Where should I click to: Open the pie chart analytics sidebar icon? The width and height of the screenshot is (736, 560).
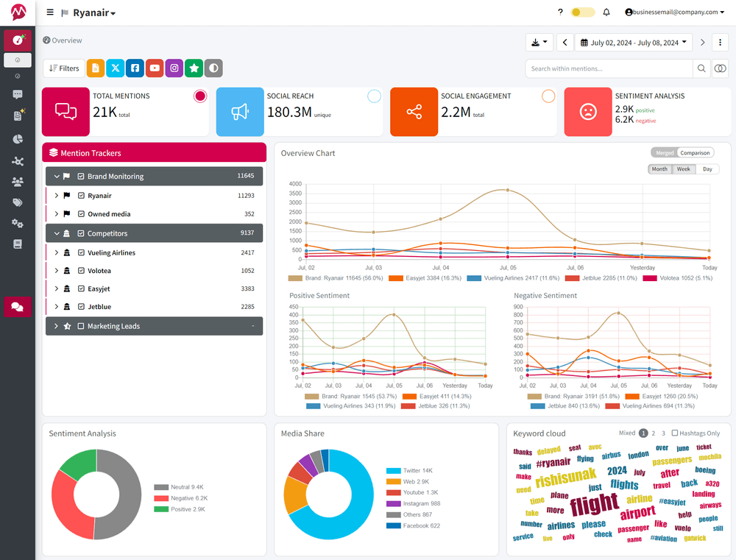[x=18, y=139]
